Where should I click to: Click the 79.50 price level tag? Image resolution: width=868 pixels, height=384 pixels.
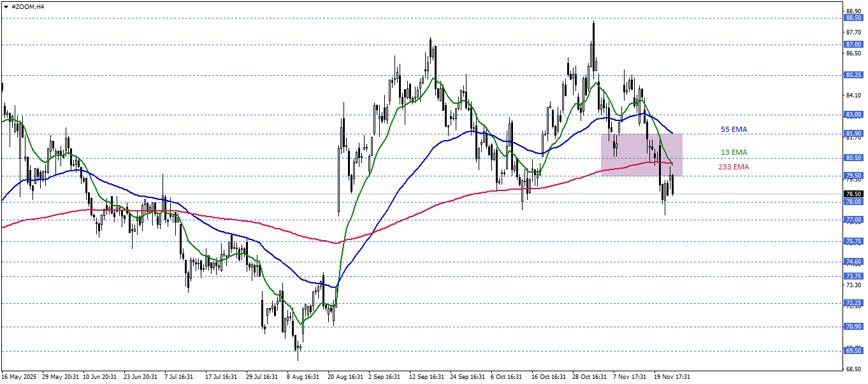click(x=853, y=176)
